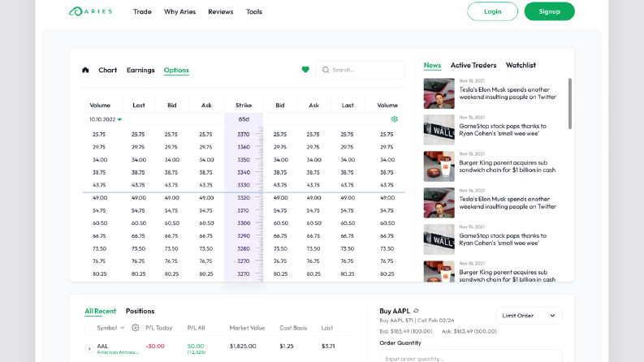The width and height of the screenshot is (644, 362).
Task: Select strike 3330 row
Action: pos(244,185)
